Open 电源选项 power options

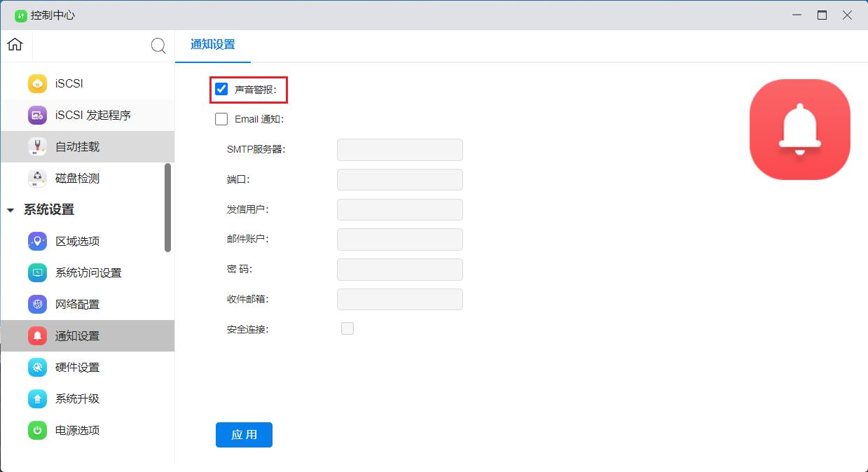tap(77, 431)
